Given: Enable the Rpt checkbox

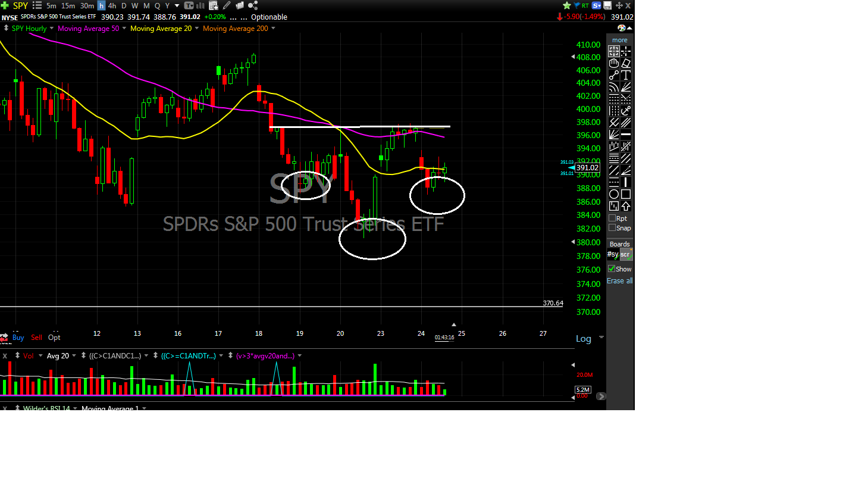Looking at the screenshot, I should tap(612, 218).
